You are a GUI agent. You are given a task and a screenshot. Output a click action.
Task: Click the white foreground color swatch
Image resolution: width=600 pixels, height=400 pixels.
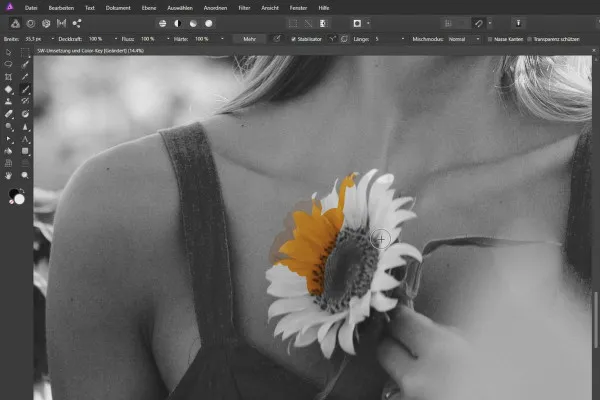click(20, 199)
